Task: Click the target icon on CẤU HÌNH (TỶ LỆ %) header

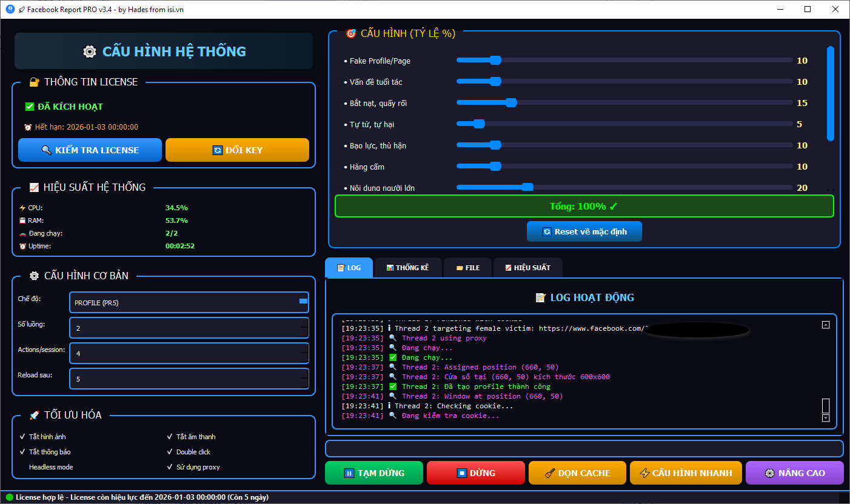Action: pos(350,34)
